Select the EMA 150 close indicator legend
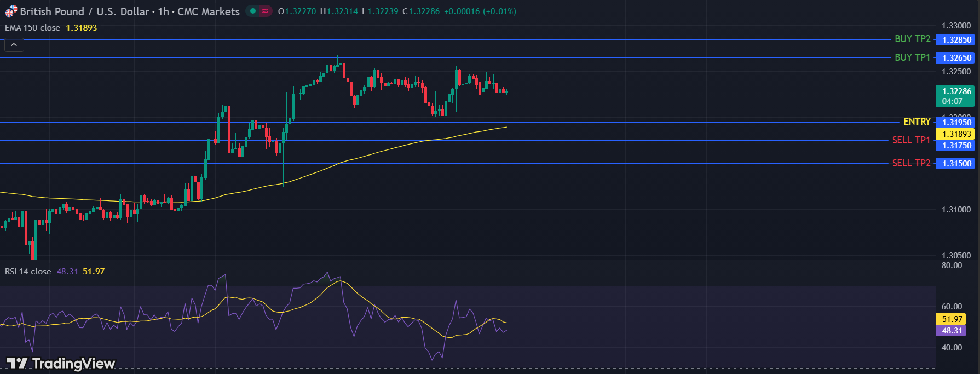This screenshot has height=374, width=980. (33, 28)
